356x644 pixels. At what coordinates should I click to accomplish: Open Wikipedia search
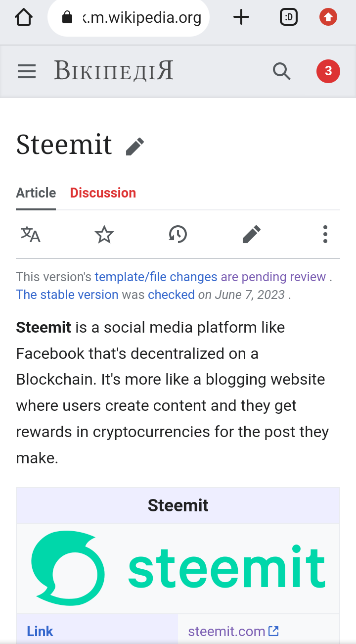click(281, 72)
